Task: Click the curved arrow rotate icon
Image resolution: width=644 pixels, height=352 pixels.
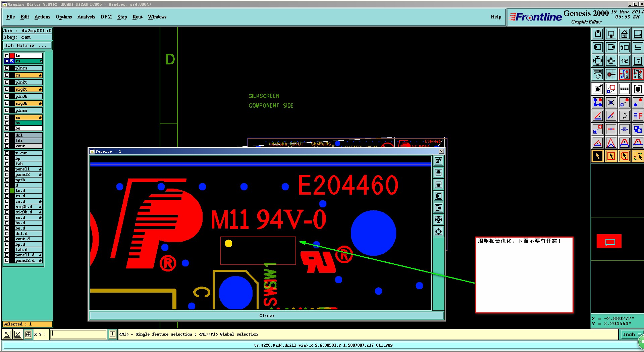Action: 625,116
